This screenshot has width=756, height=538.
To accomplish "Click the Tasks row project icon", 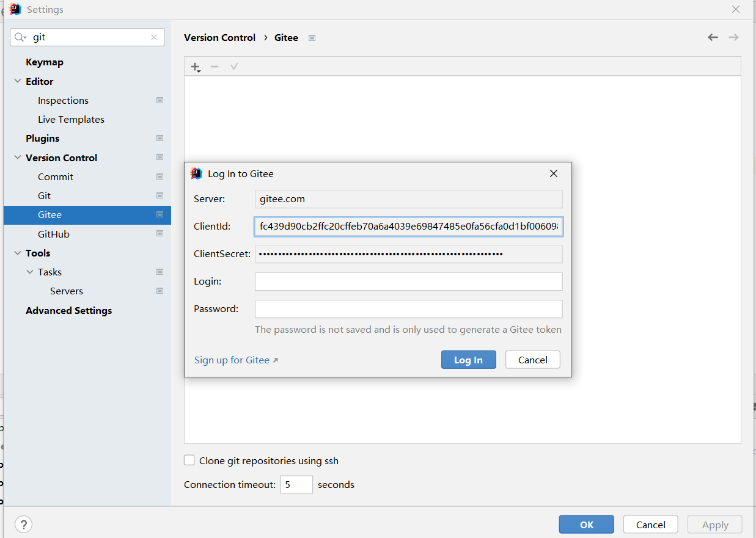I will click(160, 272).
